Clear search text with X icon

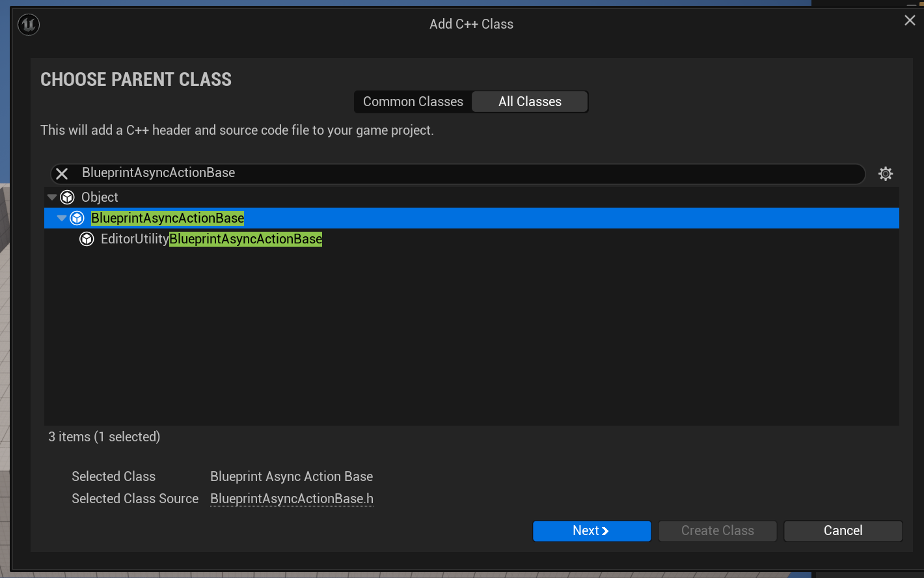[x=62, y=174]
